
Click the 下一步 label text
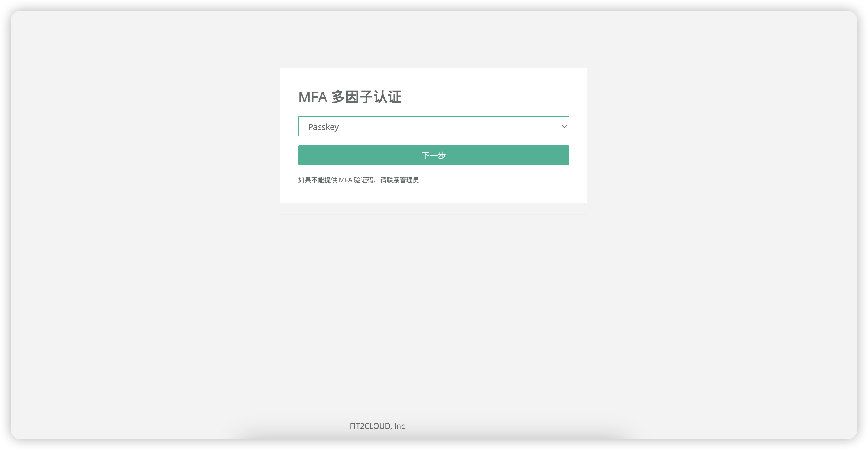433,155
